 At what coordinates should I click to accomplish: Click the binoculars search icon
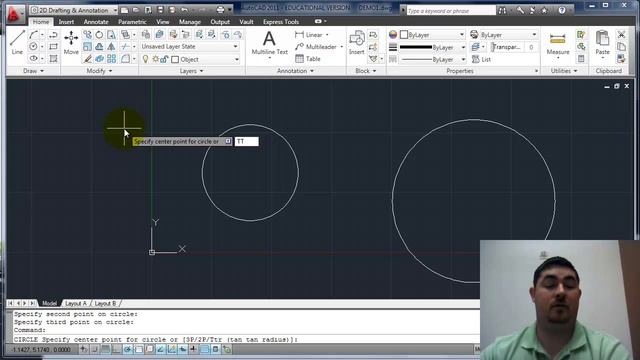click(x=502, y=10)
